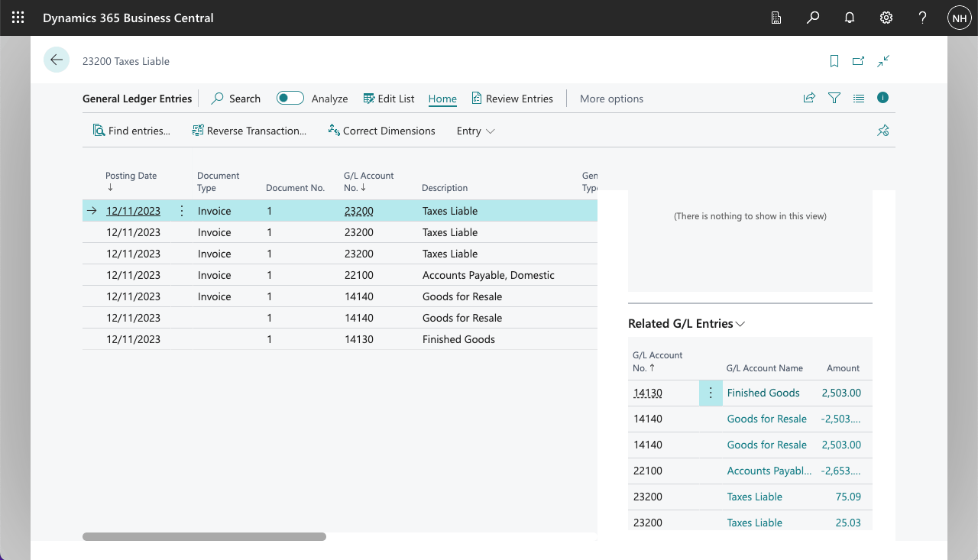Open the filter pane funnel icon
The height and width of the screenshot is (560, 978).
pyautogui.click(x=834, y=99)
